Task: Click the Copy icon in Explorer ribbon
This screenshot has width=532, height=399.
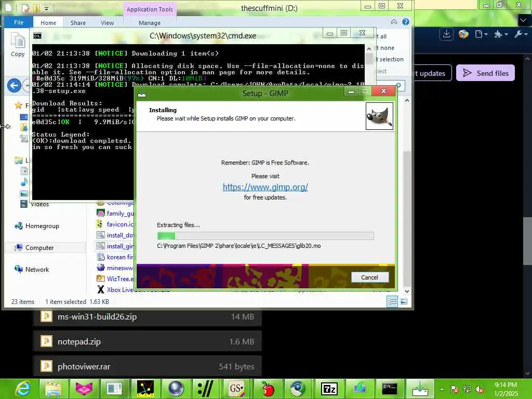Action: (18, 45)
